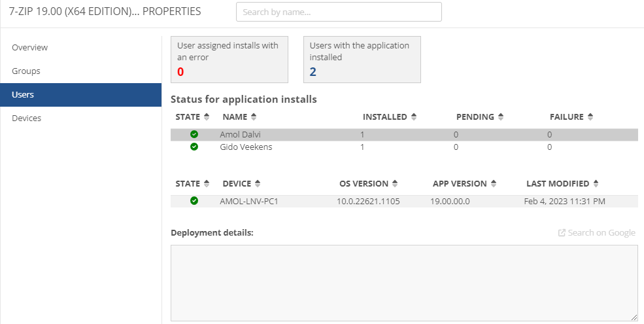The height and width of the screenshot is (324, 644).
Task: Sort device table by OS VERSION arrows
Action: (x=395, y=183)
